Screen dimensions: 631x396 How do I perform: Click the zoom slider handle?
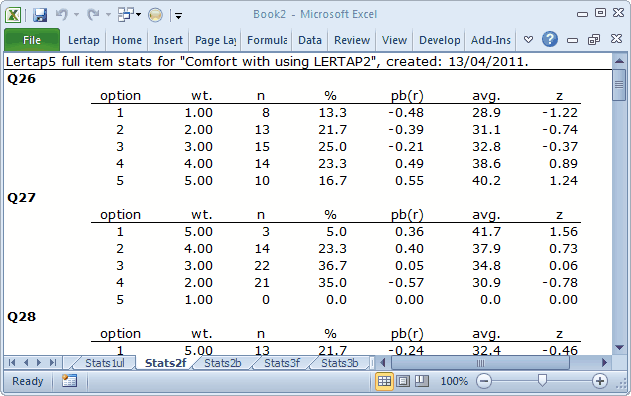click(x=542, y=380)
